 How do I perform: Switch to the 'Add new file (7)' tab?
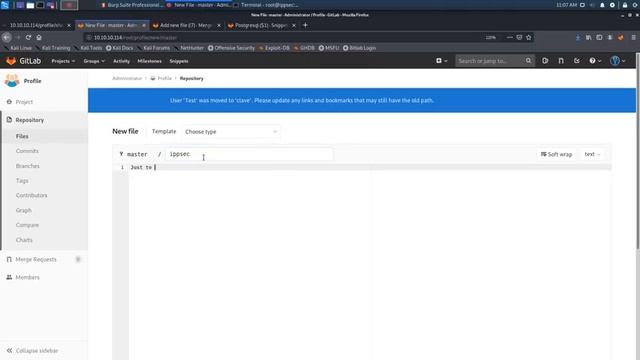click(x=186, y=25)
